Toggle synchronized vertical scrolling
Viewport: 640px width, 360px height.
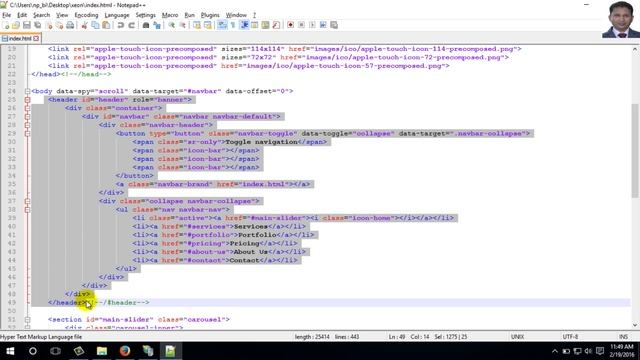pos(197,25)
